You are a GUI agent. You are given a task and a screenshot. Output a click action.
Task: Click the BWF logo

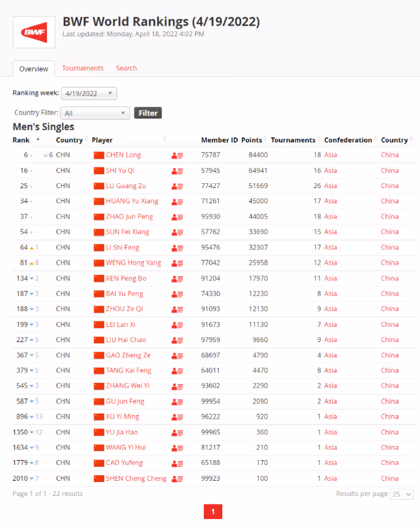click(x=34, y=32)
